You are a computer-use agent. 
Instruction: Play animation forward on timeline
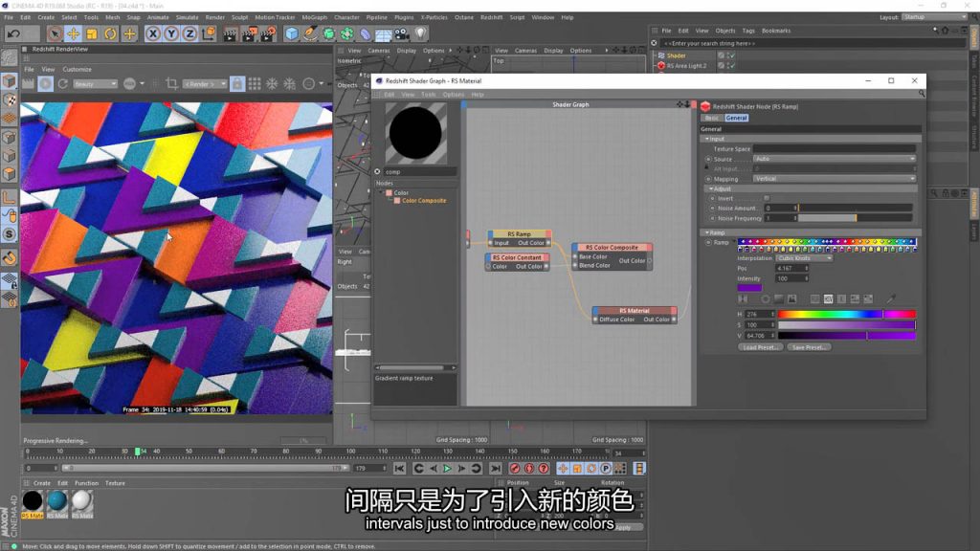click(448, 469)
